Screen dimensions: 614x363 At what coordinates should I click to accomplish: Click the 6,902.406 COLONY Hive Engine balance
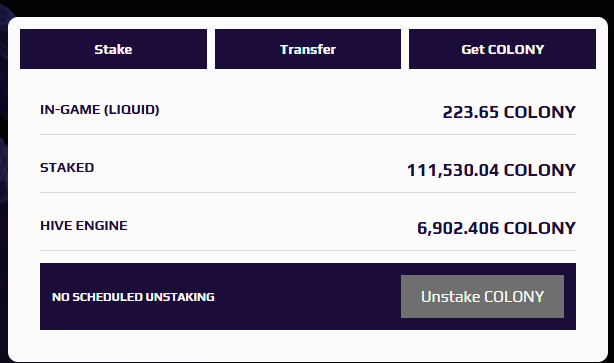pyautogui.click(x=497, y=228)
